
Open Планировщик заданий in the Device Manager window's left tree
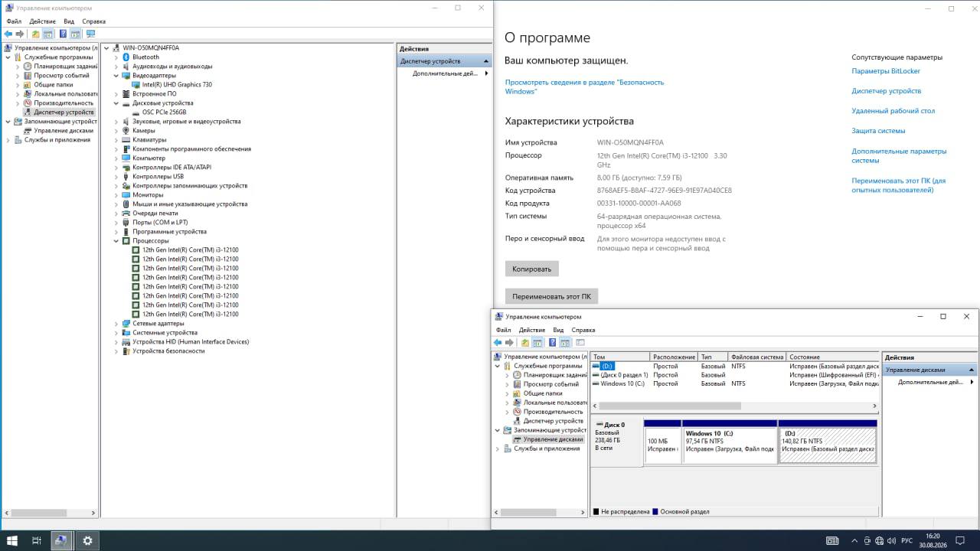[x=66, y=67]
